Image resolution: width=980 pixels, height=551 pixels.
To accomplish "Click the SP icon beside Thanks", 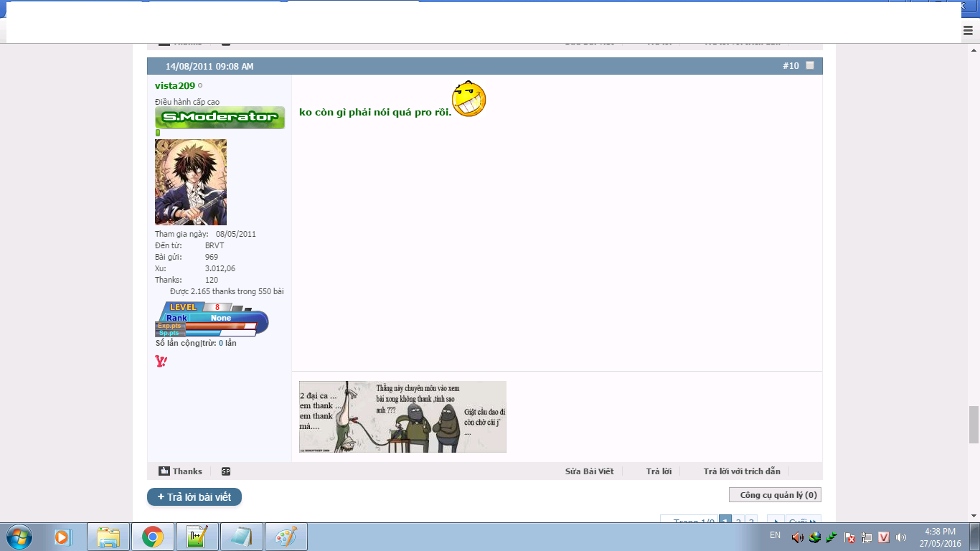I will [x=226, y=471].
